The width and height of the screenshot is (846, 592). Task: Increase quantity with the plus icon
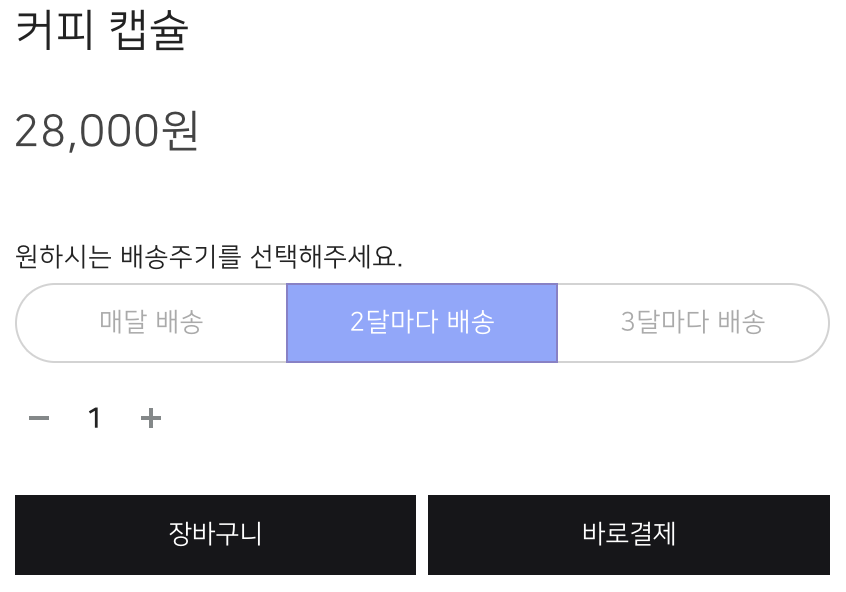[x=150, y=418]
